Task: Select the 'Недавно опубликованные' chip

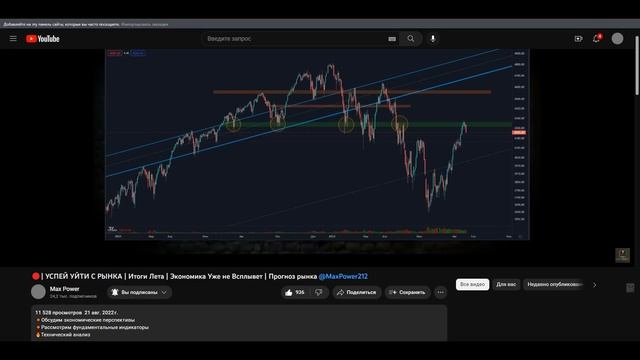Action: click(555, 284)
